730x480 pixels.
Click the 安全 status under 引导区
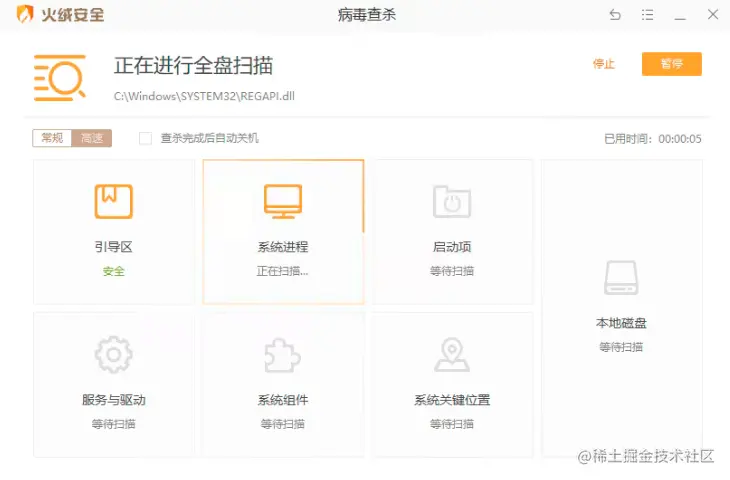114,271
